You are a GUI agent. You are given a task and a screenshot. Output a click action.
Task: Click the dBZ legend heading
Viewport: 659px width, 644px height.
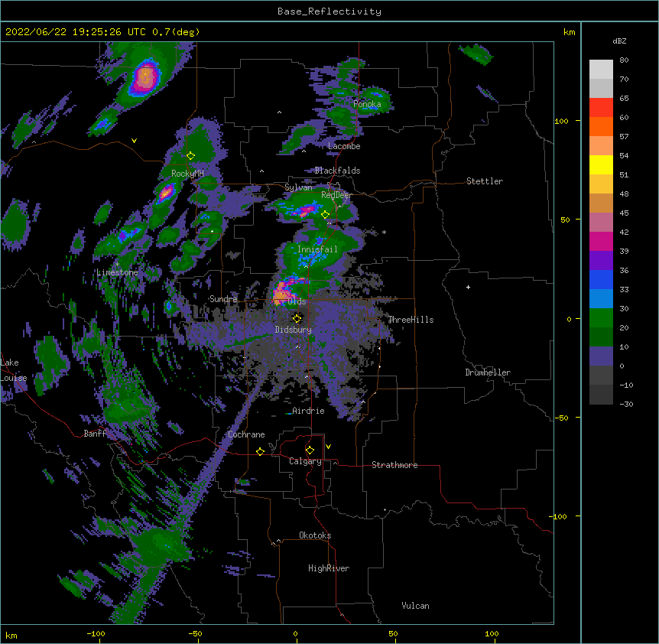pos(619,41)
